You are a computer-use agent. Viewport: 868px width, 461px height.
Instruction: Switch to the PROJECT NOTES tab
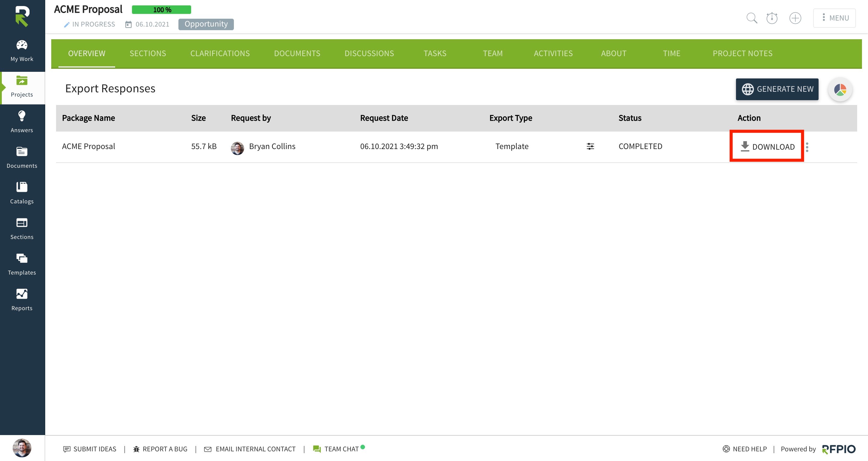(742, 53)
